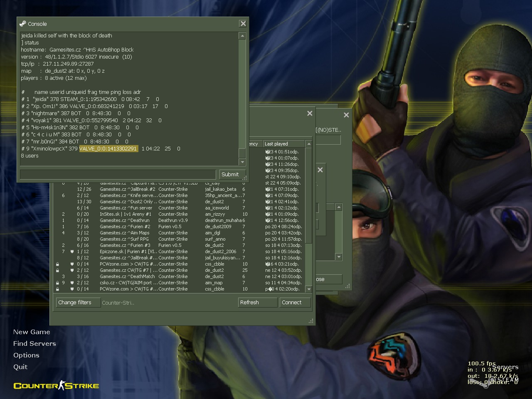
Task: Click VAC shield icon on csko.cz row
Action: [x=72, y=283]
